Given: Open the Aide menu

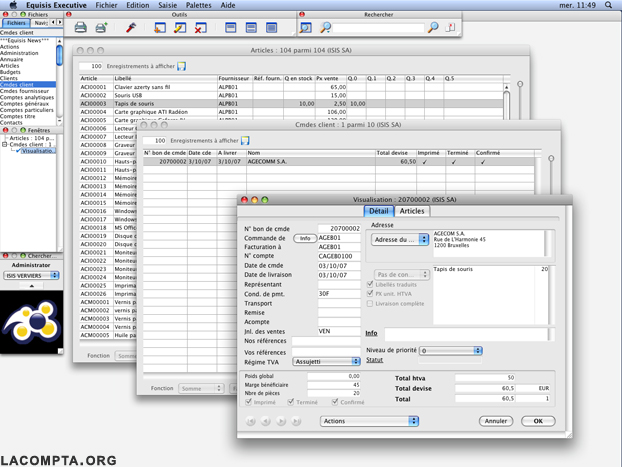Looking at the screenshot, I should click(228, 5).
